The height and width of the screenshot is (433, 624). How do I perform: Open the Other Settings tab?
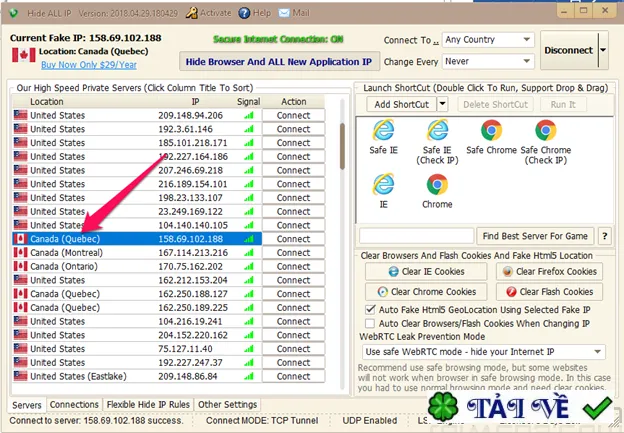(x=227, y=404)
